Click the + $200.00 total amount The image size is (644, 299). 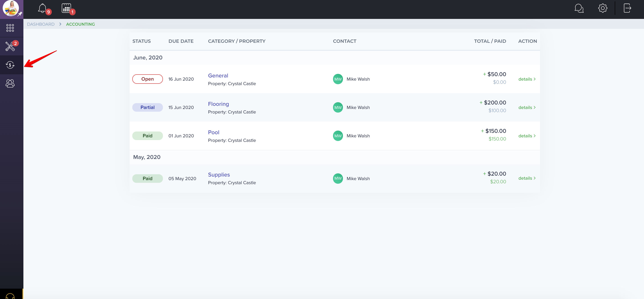pyautogui.click(x=493, y=103)
